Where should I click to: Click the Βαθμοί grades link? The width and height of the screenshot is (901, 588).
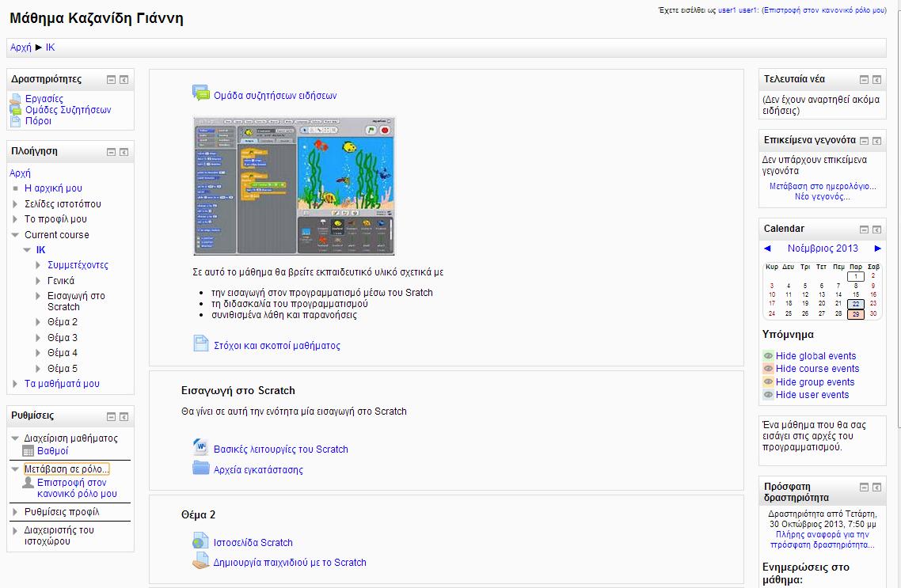53,451
